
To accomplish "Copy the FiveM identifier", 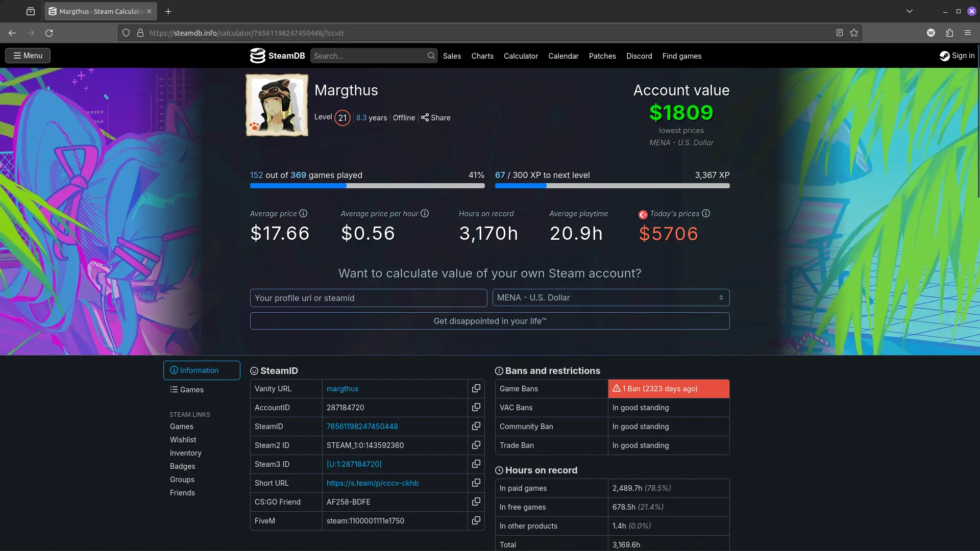I will tap(476, 520).
